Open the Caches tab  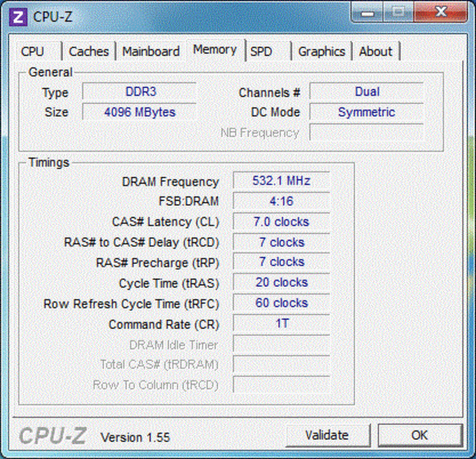pyautogui.click(x=89, y=51)
